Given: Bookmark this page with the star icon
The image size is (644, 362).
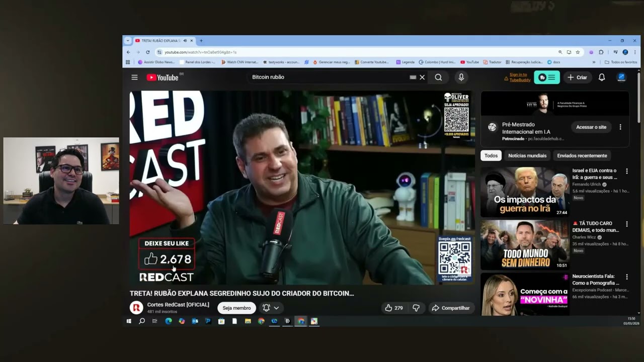Looking at the screenshot, I should click(x=578, y=52).
